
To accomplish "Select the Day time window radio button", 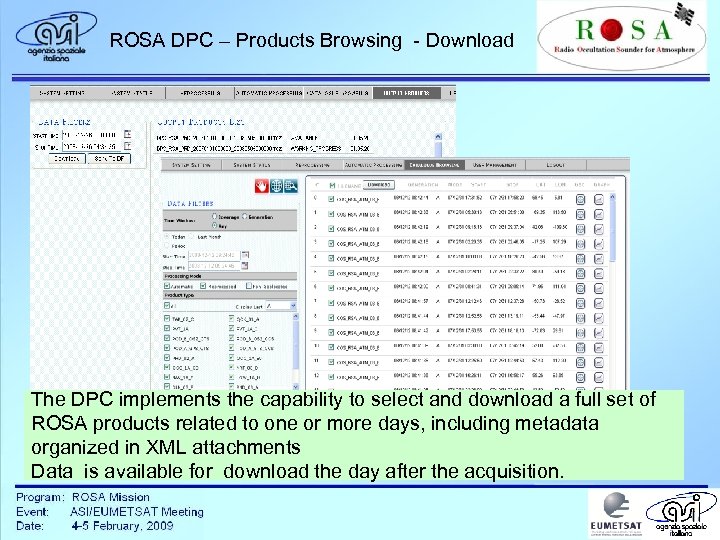I will 214,225.
